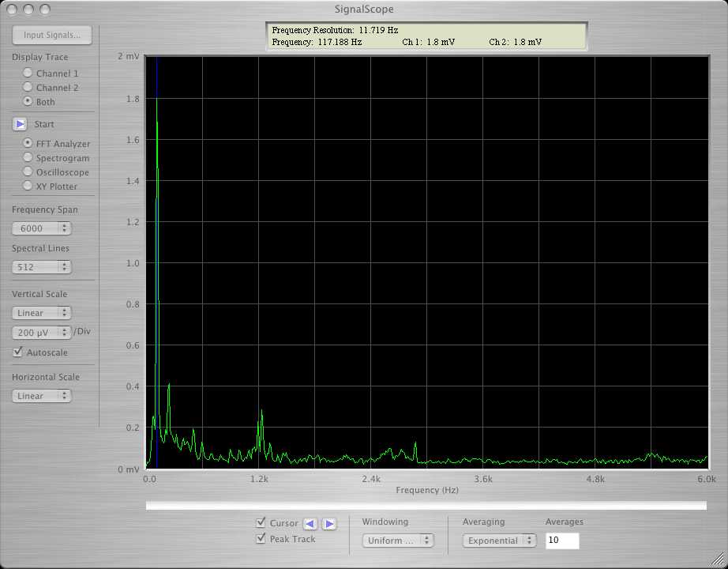Move cursor left with arrow button

[310, 523]
